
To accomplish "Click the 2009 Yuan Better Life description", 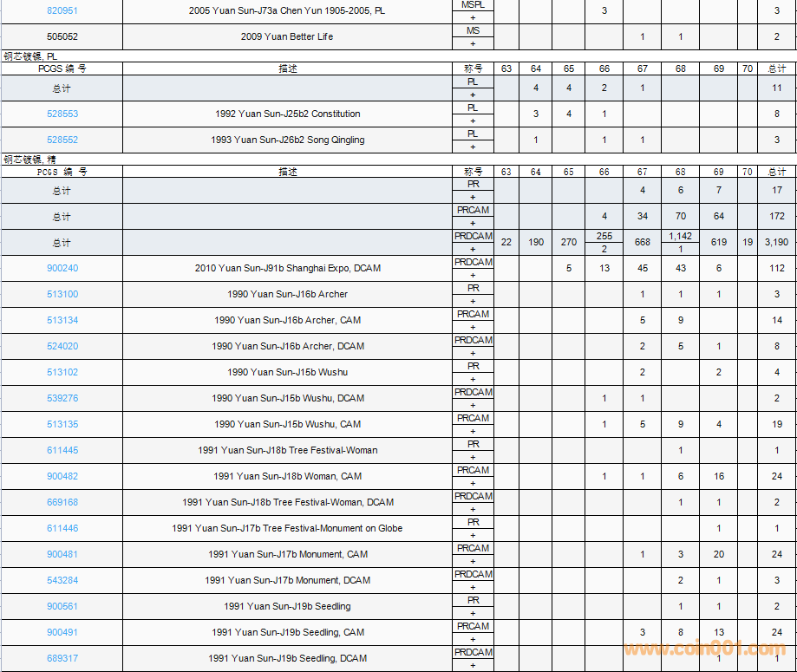I will point(287,36).
